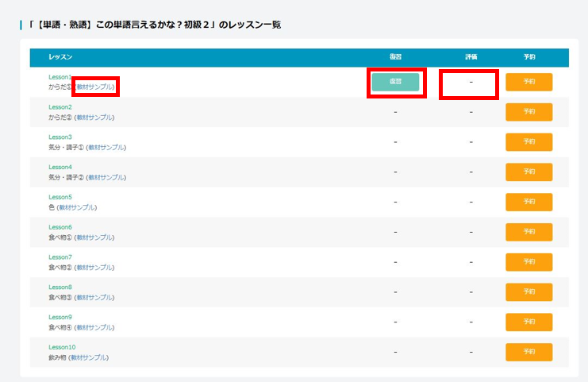Viewport: 588px width, 382px height.
Task: Open the Lesson8 title link
Action: (x=60, y=287)
